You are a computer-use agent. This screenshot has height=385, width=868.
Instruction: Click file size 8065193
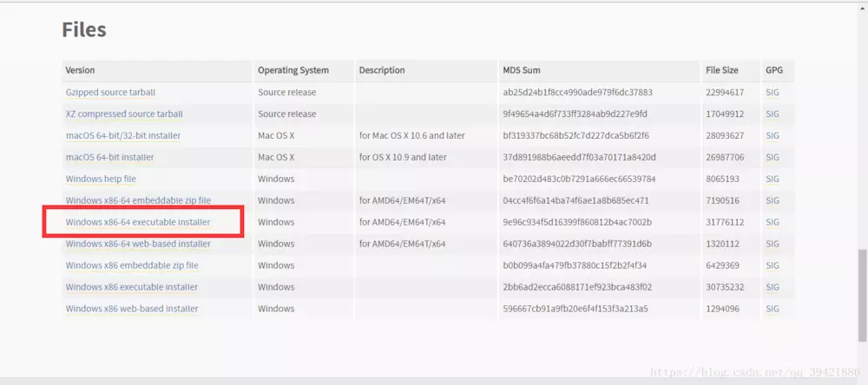pyautogui.click(x=722, y=179)
